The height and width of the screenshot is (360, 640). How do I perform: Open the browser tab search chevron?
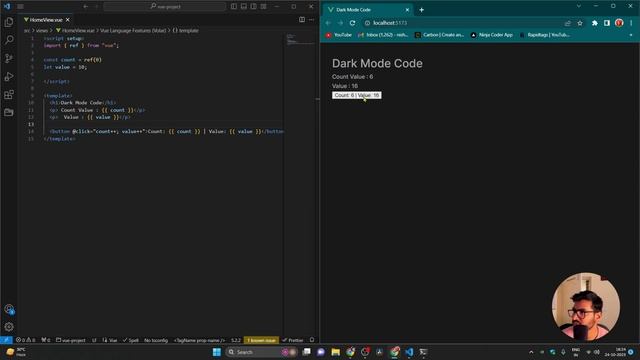[x=578, y=7]
